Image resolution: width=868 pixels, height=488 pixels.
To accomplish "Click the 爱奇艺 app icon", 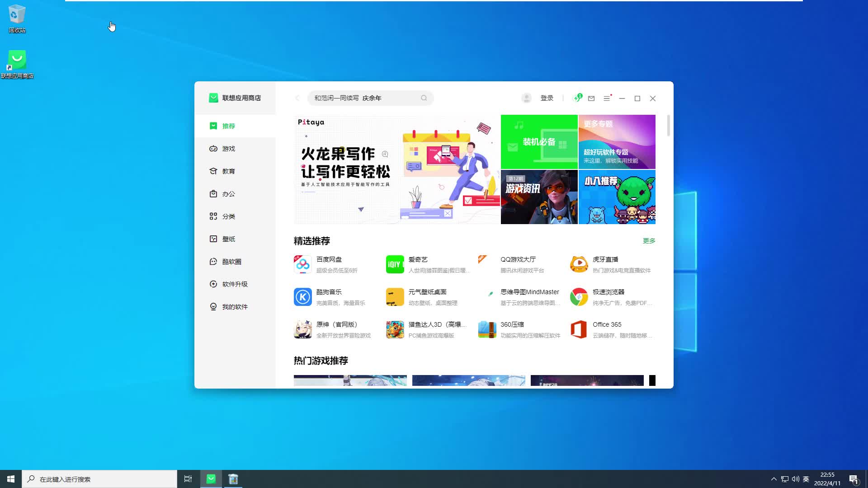I will [x=395, y=264].
